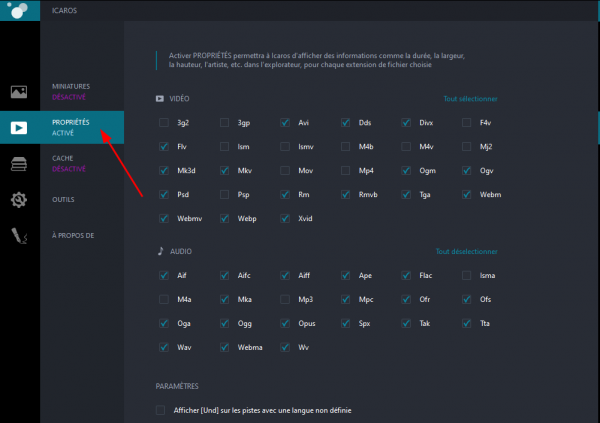Open the À PROPOS DE page

[x=72, y=236]
